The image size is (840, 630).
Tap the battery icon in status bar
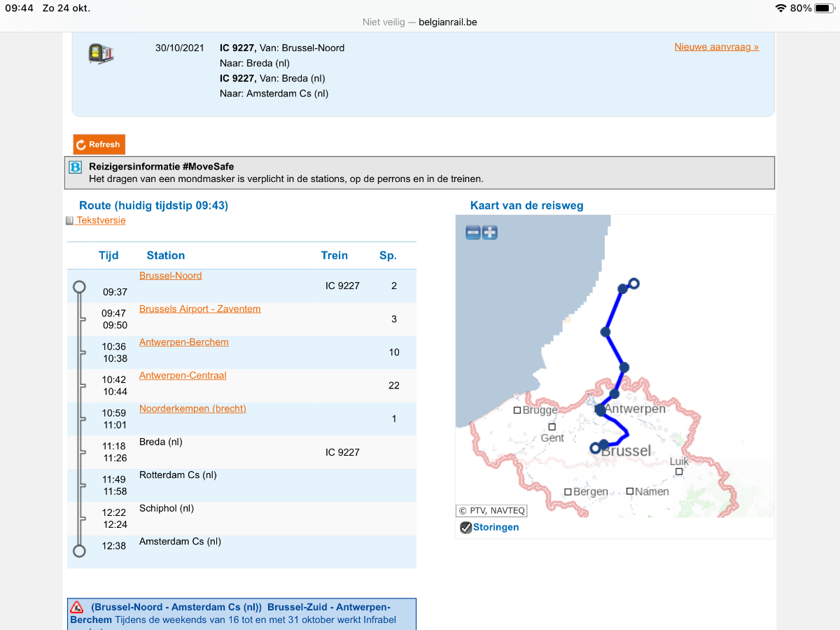[822, 8]
